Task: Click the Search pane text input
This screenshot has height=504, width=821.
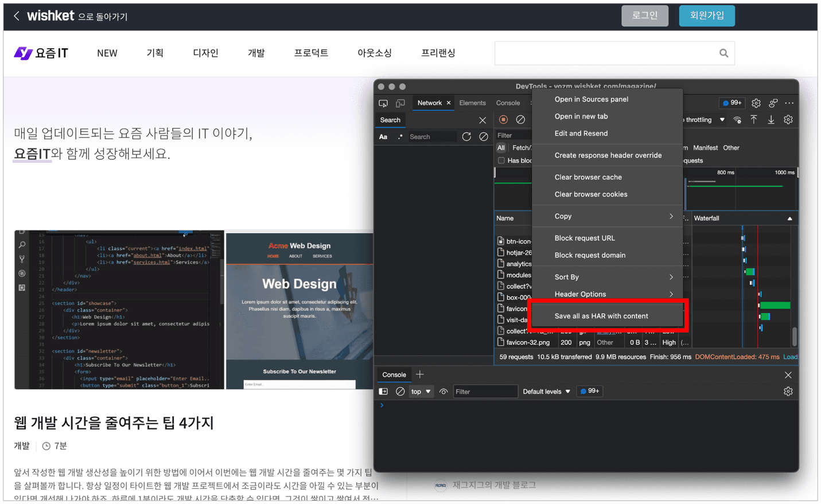Action: [x=432, y=137]
